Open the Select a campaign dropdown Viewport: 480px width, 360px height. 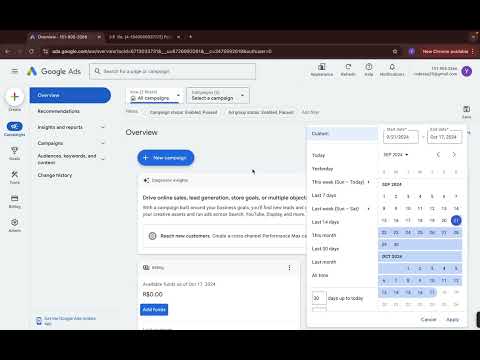218,95
